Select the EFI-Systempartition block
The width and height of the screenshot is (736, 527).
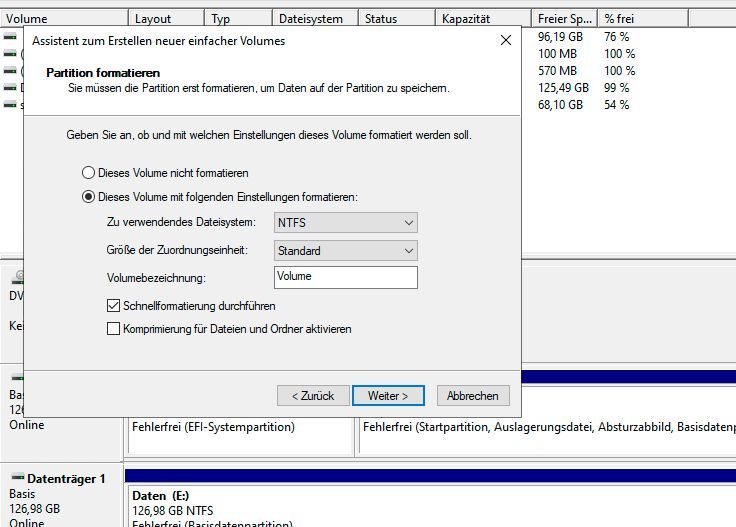[240, 436]
